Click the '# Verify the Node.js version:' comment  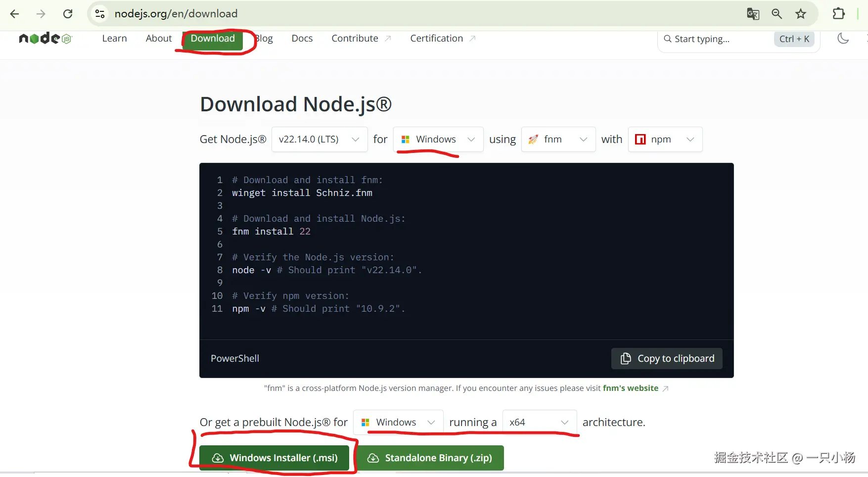point(313,257)
